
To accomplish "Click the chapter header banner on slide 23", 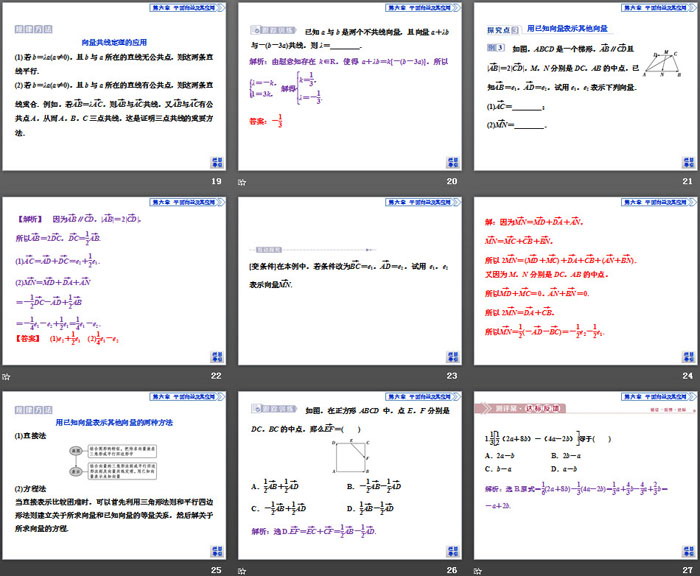I will click(423, 202).
